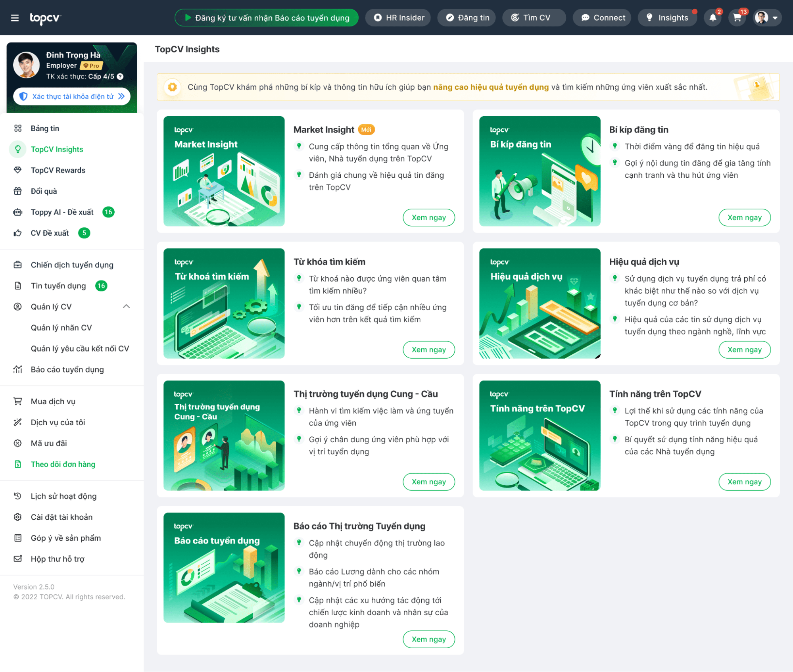Click the Góp ý về sản phẩm icon
Screen dimensions: 793x672
18,538
